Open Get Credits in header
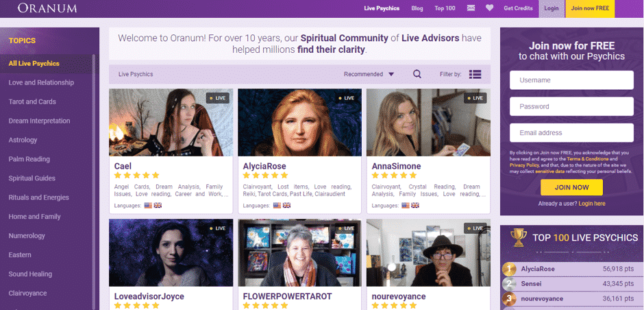This screenshot has width=644, height=310. (x=518, y=8)
